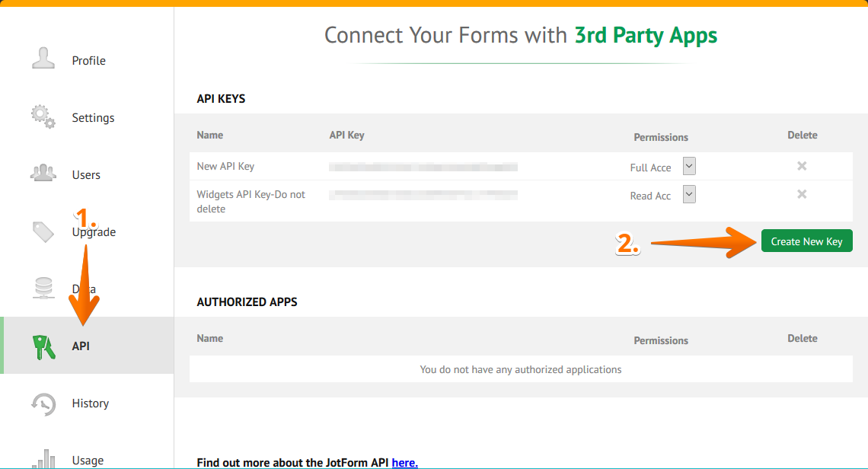868x469 pixels.
Task: Click the green API keys icon
Action: [43, 346]
